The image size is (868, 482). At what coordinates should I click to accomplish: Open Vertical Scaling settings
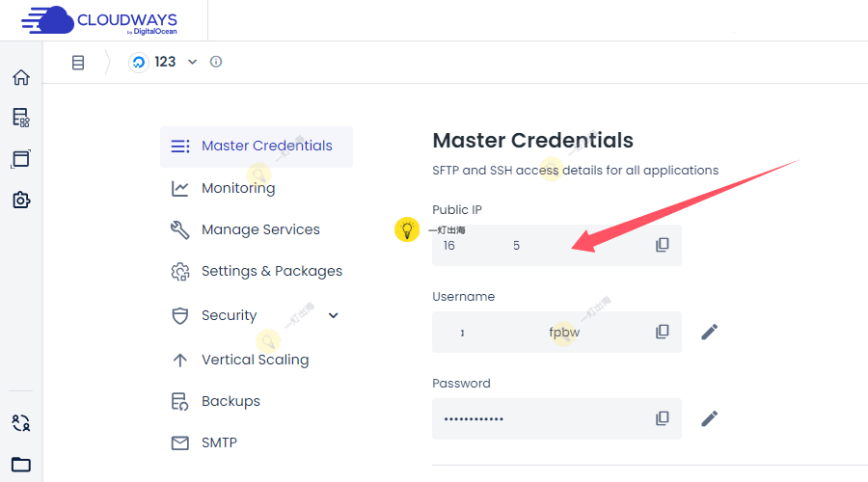click(x=255, y=360)
